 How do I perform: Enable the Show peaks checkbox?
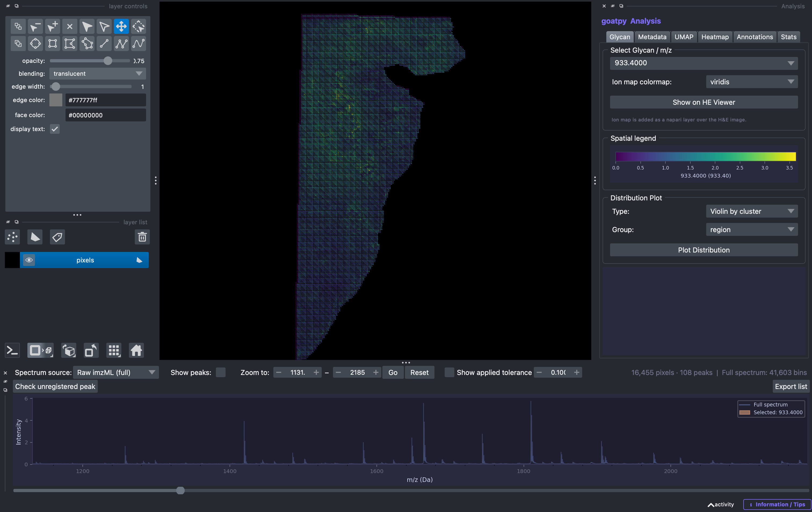(x=220, y=372)
